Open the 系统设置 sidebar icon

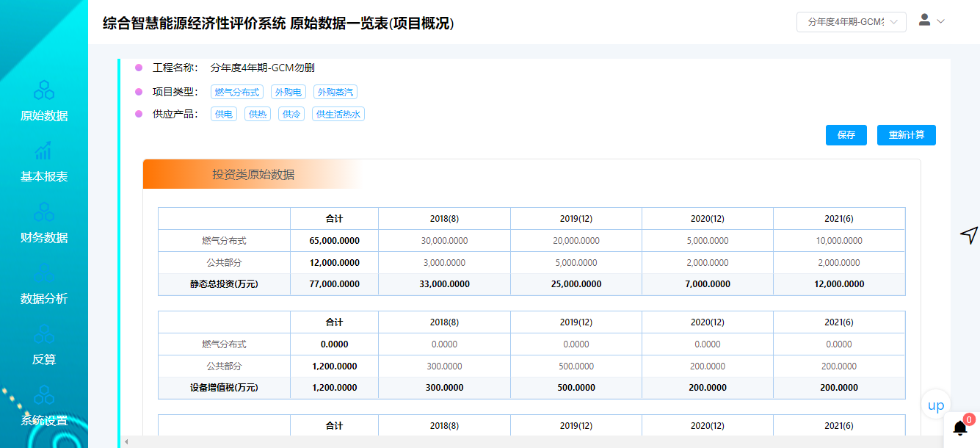coord(44,395)
